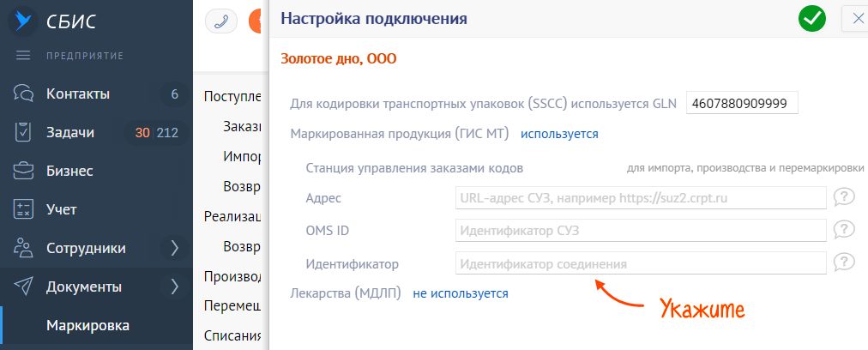Close the Настройка подключения dialog

(856, 19)
